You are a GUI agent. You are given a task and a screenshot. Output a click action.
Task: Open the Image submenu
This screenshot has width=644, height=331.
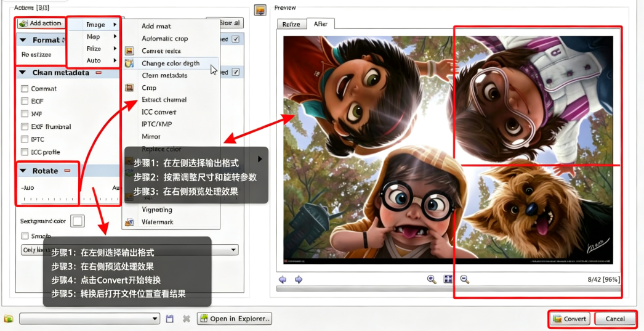pos(94,25)
